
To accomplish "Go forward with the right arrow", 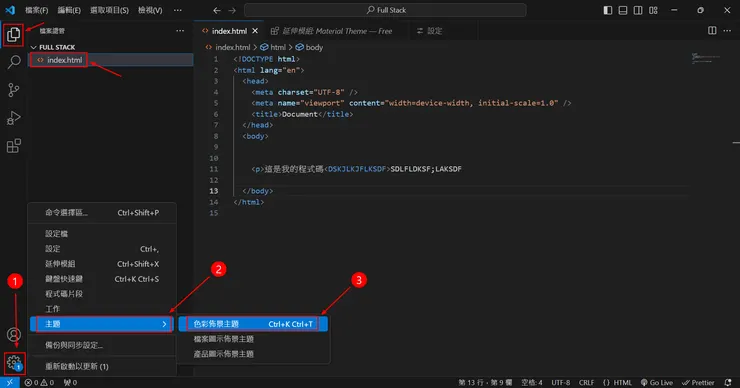I will tap(232, 10).
